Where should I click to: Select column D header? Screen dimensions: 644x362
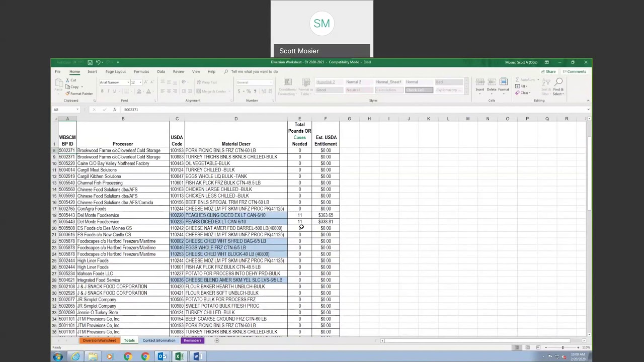coord(236,119)
